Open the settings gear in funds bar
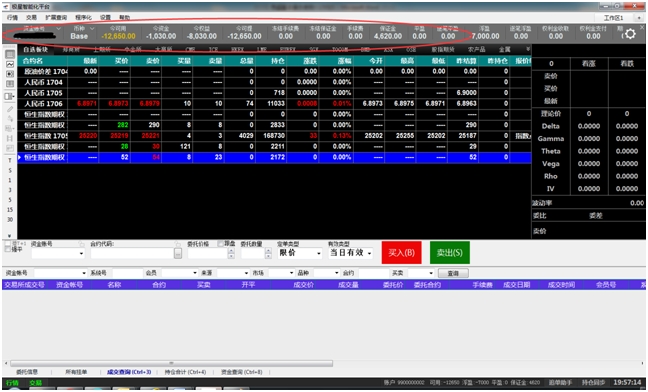Image resolution: width=648 pixels, height=392 pixels. click(630, 34)
